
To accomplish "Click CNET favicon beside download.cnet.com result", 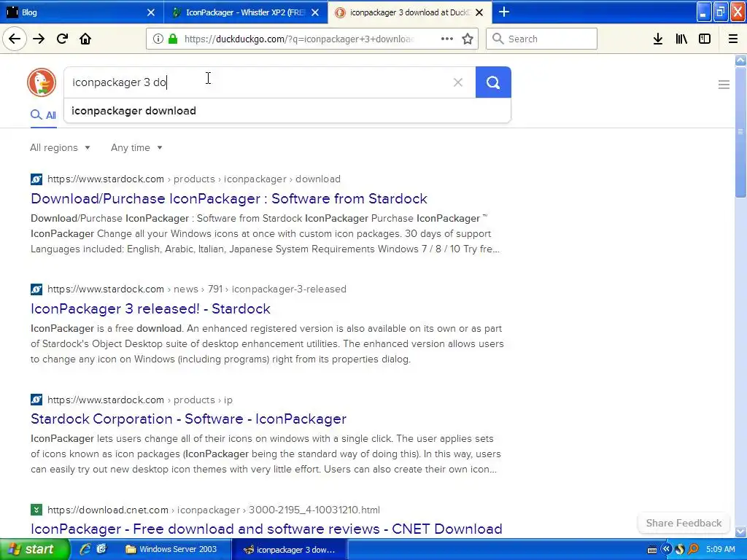I will 36,510.
